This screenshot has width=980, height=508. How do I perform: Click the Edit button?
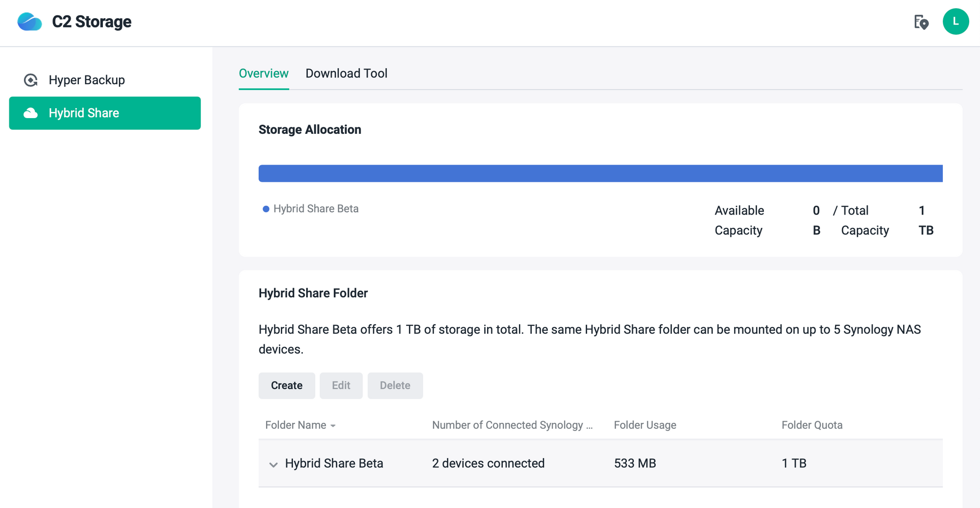341,386
